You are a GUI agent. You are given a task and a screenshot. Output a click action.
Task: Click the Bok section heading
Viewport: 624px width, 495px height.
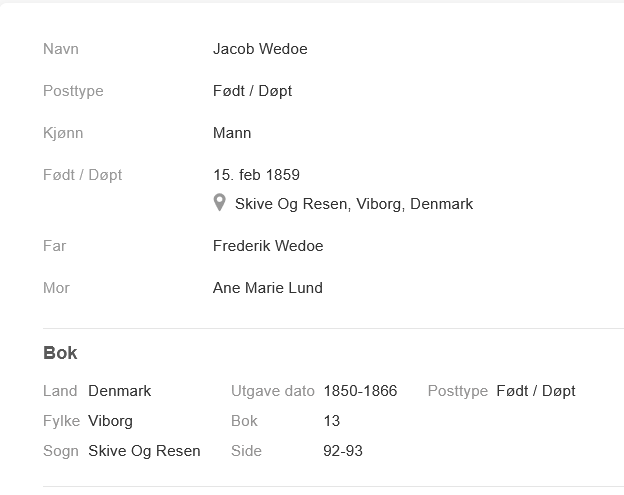click(x=60, y=353)
